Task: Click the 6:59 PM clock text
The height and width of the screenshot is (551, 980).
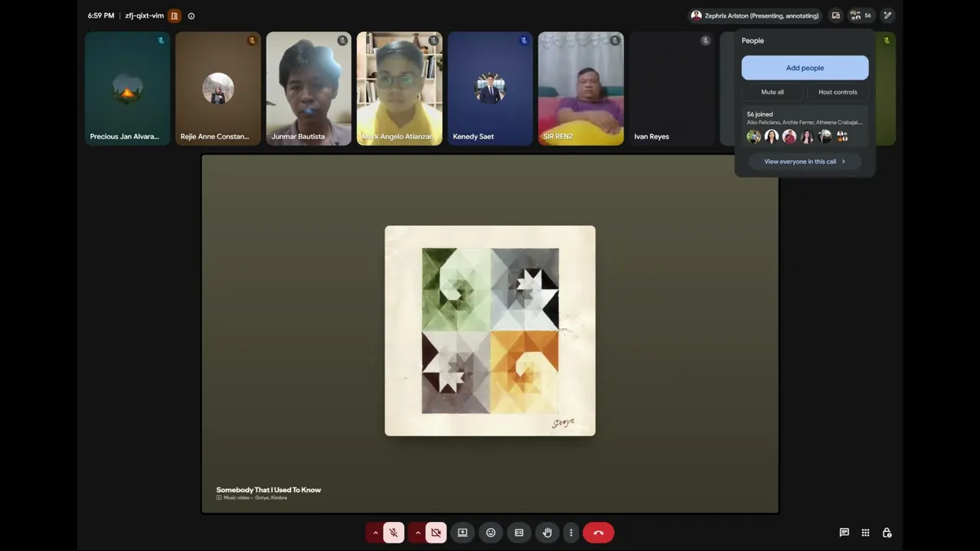Action: point(101,16)
